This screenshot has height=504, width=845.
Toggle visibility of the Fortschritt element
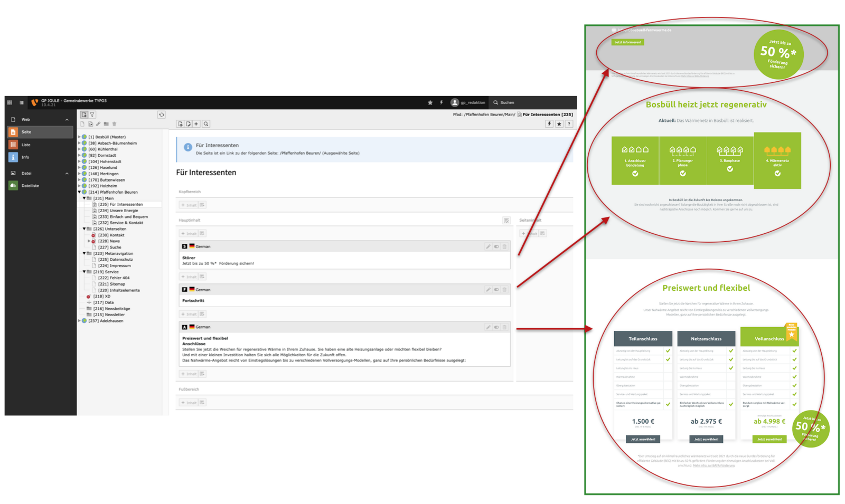coord(496,290)
